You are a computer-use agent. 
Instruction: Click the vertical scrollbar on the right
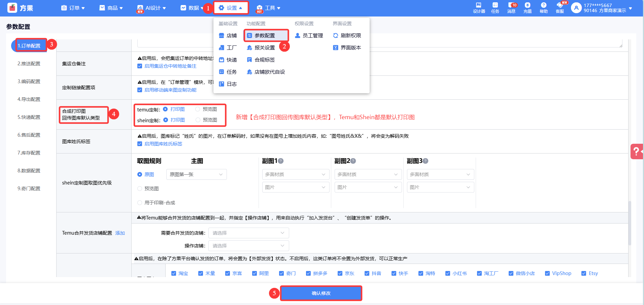point(630,222)
